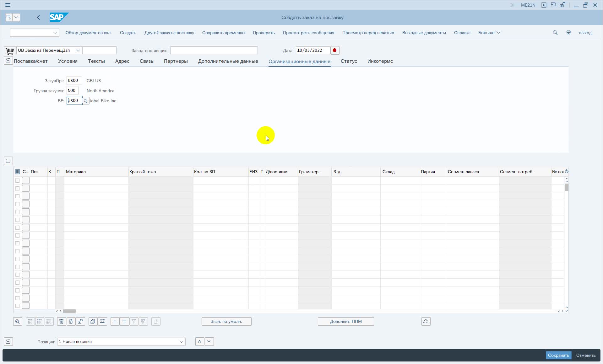Image resolution: width=603 pixels, height=364 pixels.
Task: Click the select-all column header icon
Action: click(18, 172)
